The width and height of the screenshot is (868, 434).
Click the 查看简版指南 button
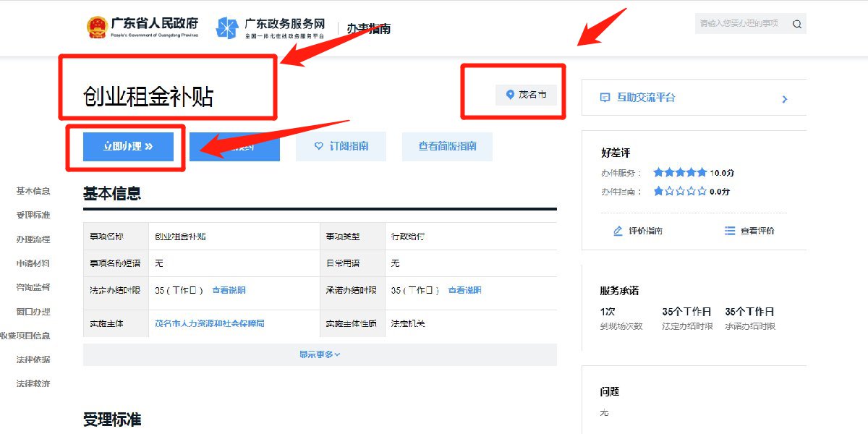[x=447, y=146]
